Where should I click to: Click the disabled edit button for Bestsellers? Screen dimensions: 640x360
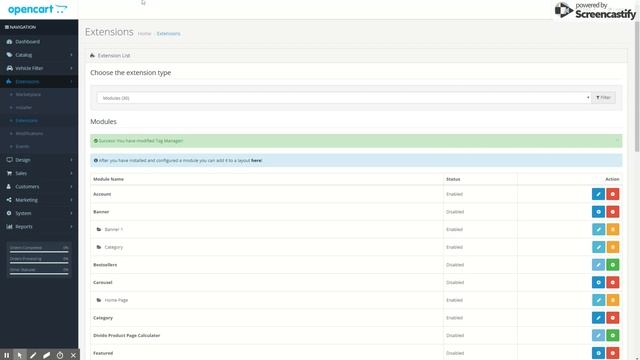[x=598, y=264]
